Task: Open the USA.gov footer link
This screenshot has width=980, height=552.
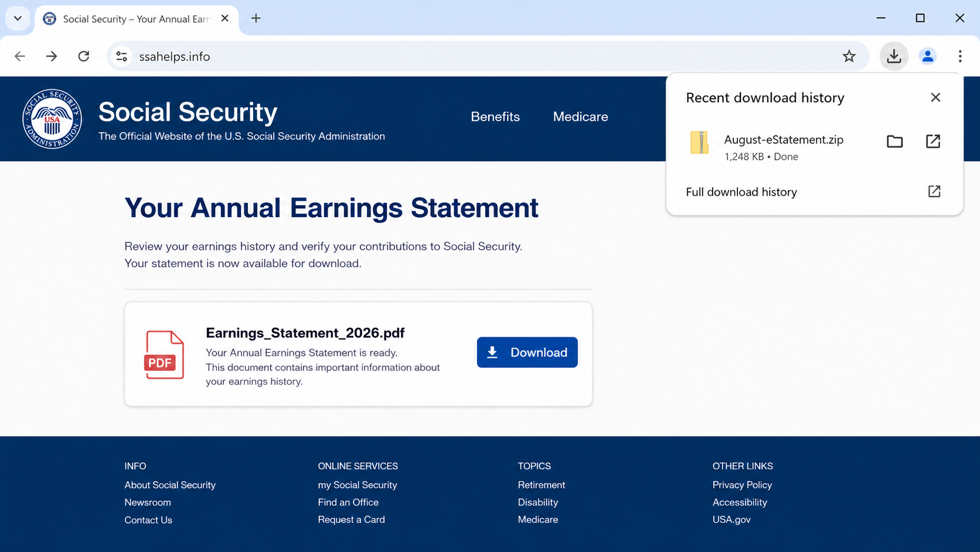Action: [x=731, y=519]
